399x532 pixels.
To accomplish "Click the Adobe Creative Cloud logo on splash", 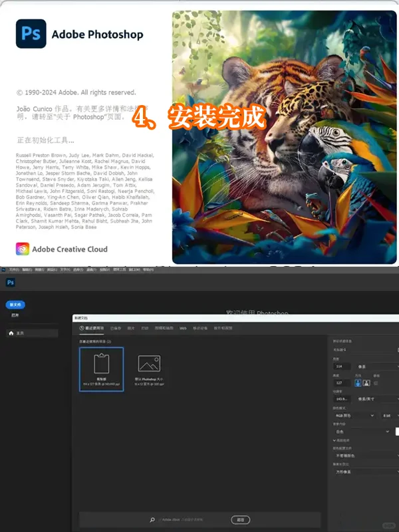I will coord(23,249).
